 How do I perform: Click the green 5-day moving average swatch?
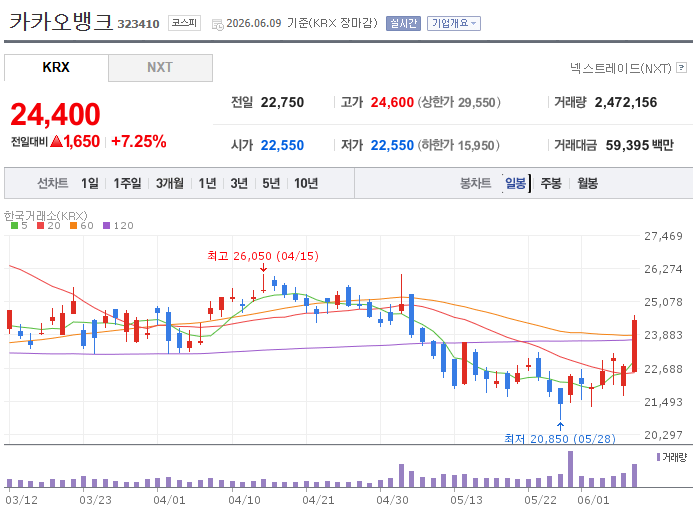click(x=15, y=226)
